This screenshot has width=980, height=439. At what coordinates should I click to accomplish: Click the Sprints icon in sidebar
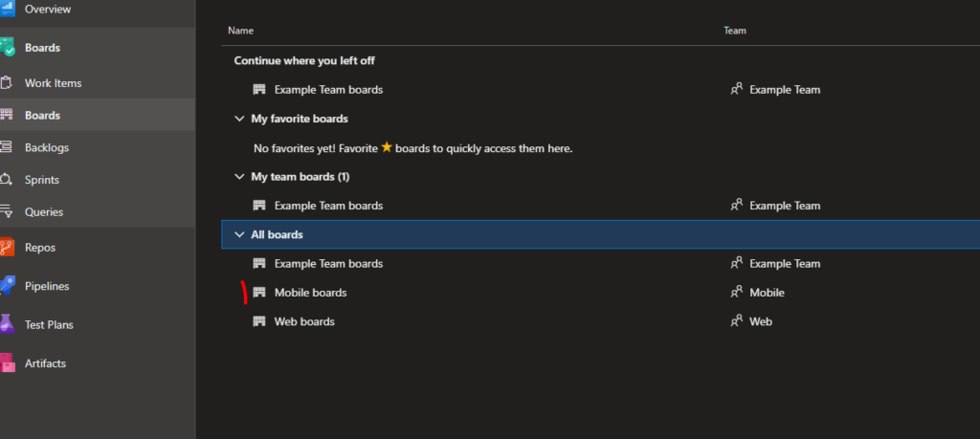[6, 180]
